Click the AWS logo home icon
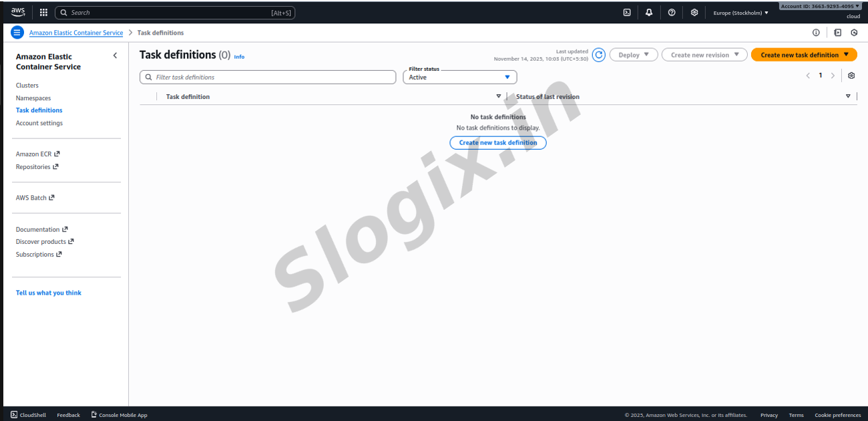Screen dimensions: 868x421 [x=18, y=12]
